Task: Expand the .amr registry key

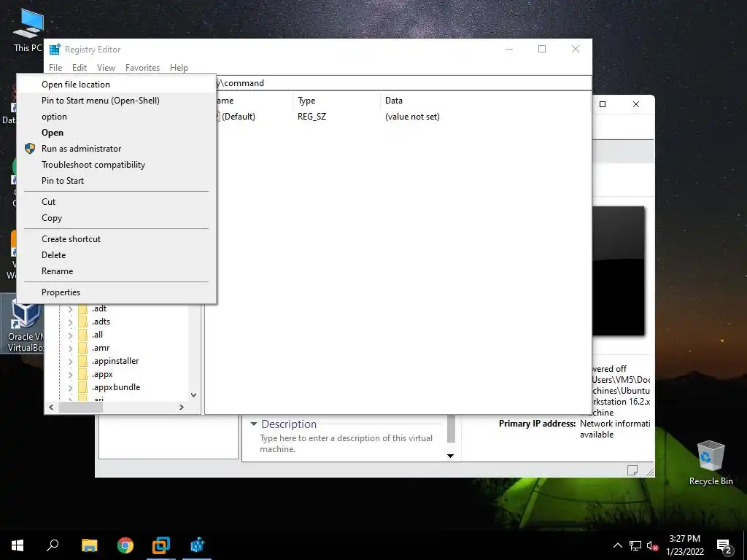Action: (70, 348)
